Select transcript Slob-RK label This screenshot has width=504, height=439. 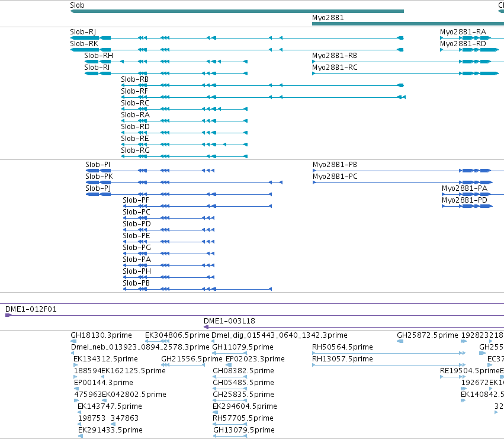84,44
